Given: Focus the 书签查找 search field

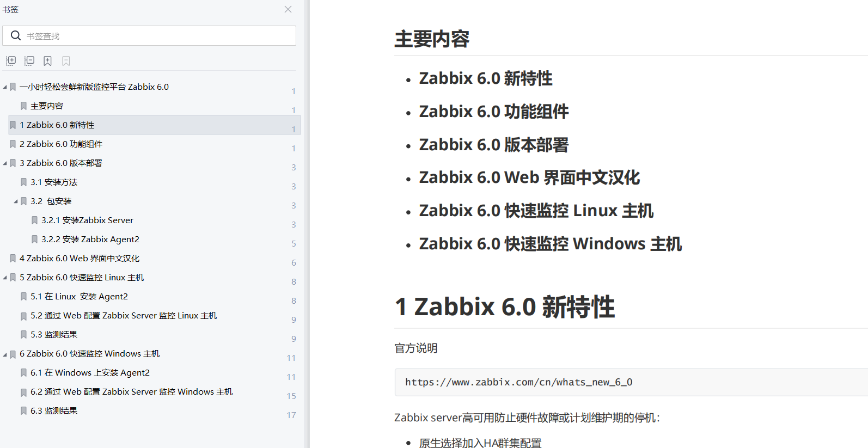Looking at the screenshot, I should pyautogui.click(x=149, y=36).
